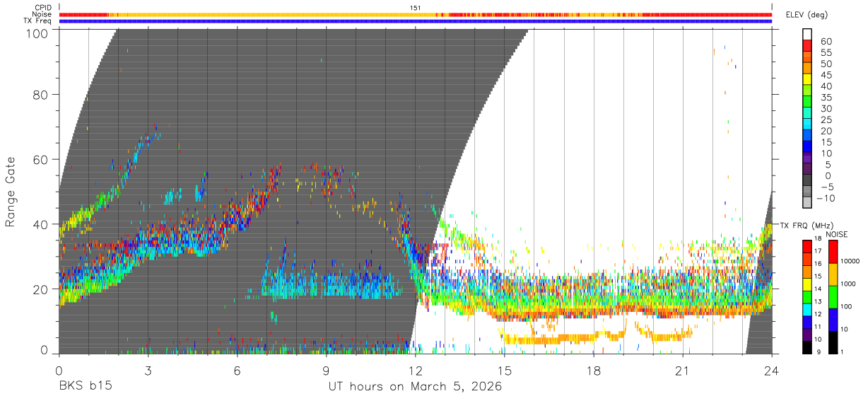Click the blue TX Freq strip above the plot
868x401 pixels.
[416, 21]
